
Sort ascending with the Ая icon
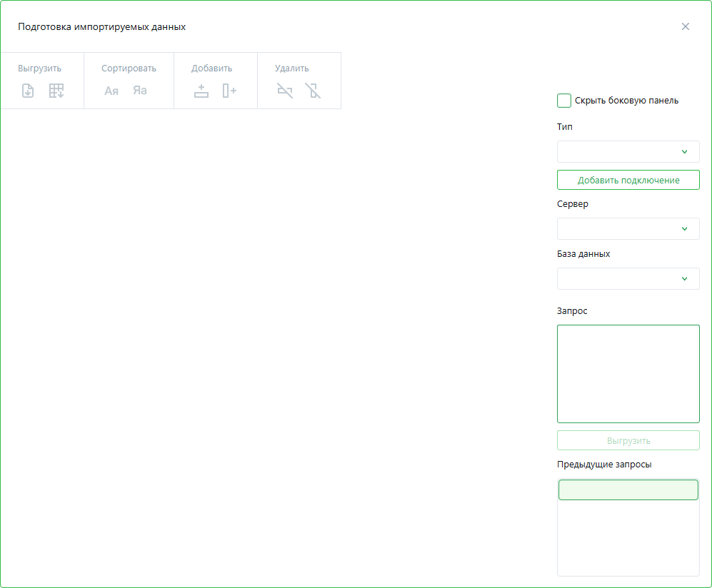tap(111, 91)
